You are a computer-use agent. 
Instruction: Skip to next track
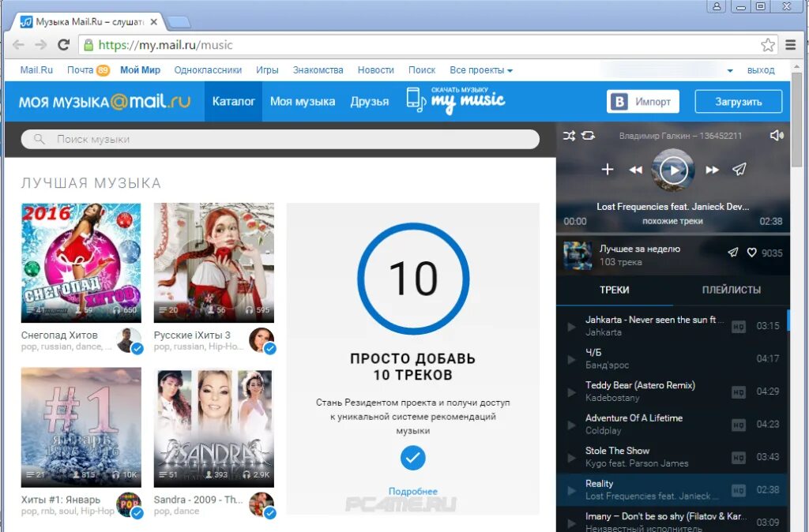(x=712, y=170)
